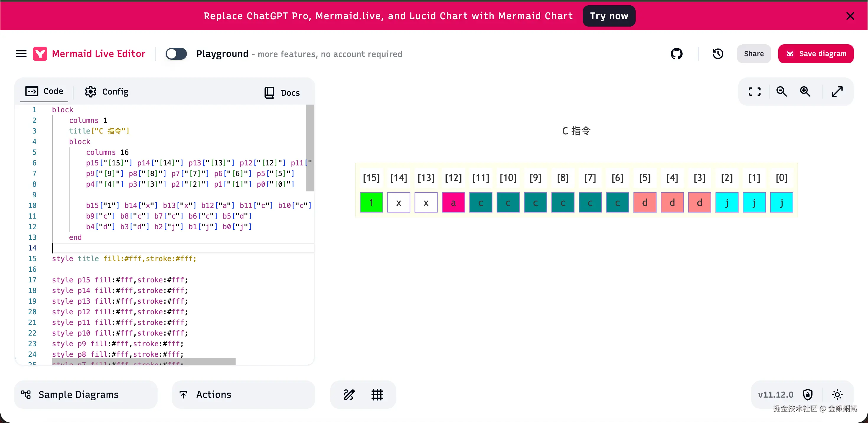Zoom out the diagram

tap(781, 92)
